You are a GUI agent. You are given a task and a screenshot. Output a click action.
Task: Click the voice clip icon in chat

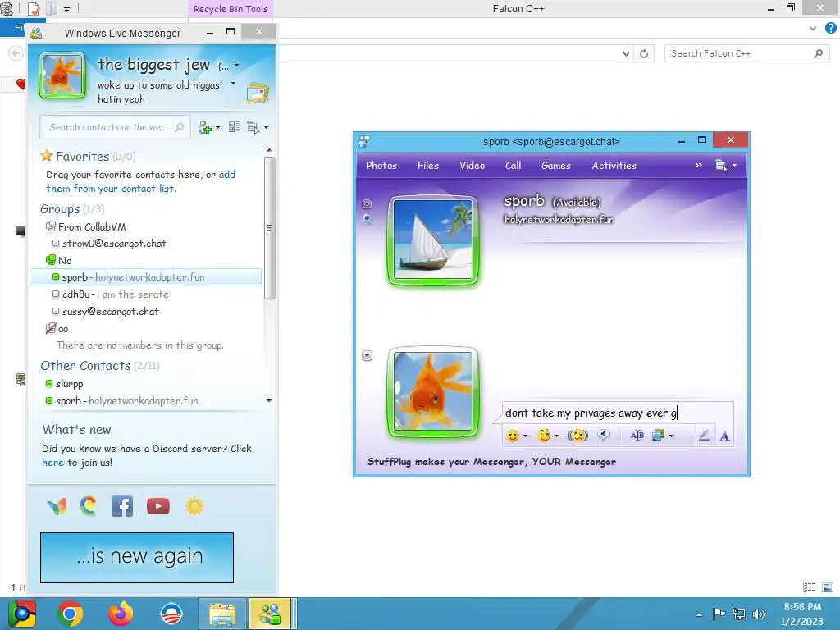click(x=604, y=436)
